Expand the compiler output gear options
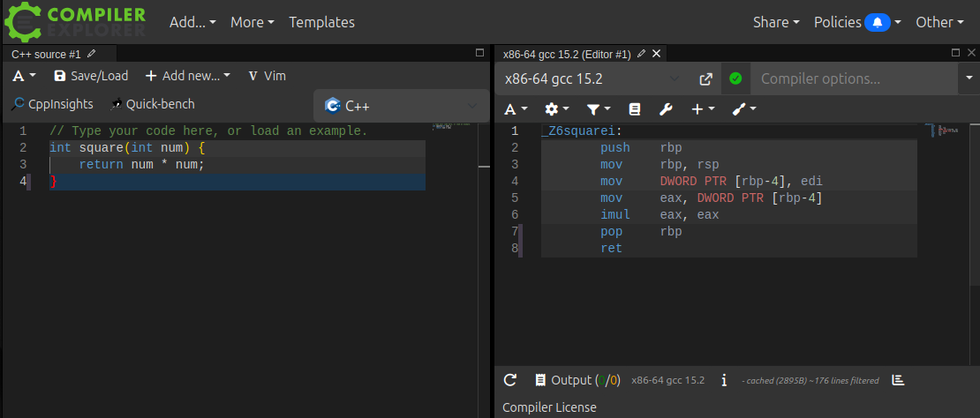This screenshot has height=418, width=980. pyautogui.click(x=556, y=109)
